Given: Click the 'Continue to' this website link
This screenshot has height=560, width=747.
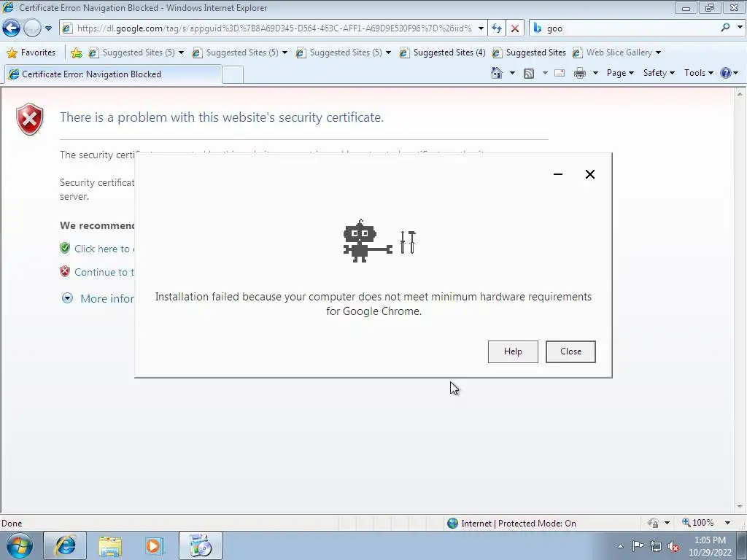Looking at the screenshot, I should click(x=104, y=272).
